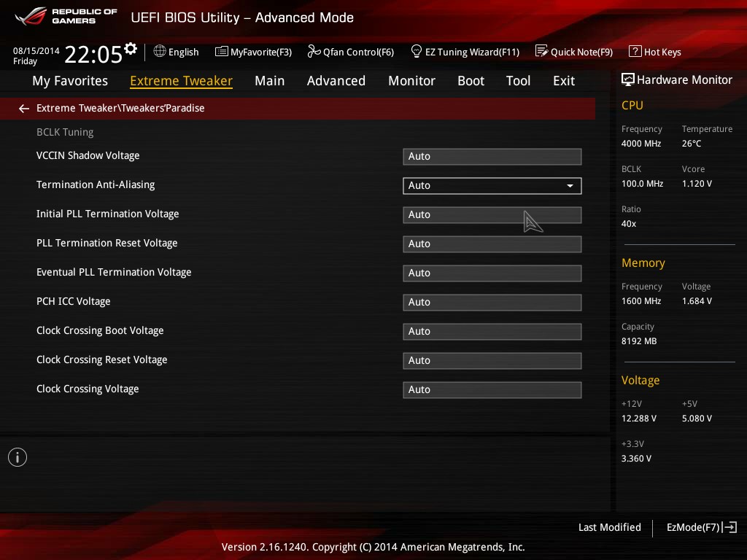Click the Hardware Monitor screen icon
The width and height of the screenshot is (747, 560).
[628, 79]
